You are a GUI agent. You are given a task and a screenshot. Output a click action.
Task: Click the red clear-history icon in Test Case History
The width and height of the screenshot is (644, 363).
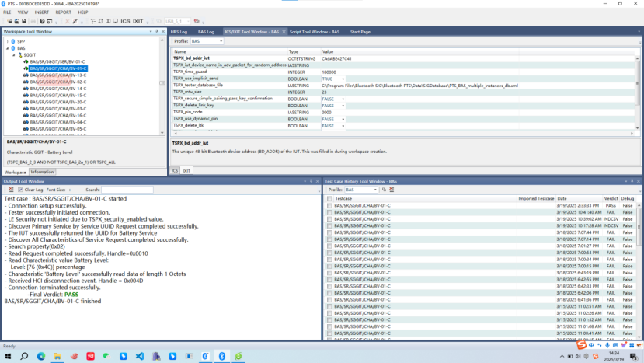click(x=392, y=190)
